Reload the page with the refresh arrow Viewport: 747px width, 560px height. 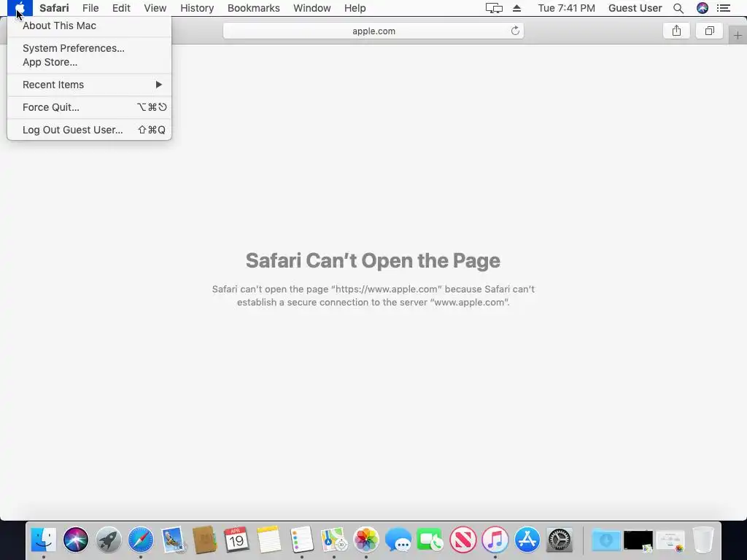coord(515,31)
